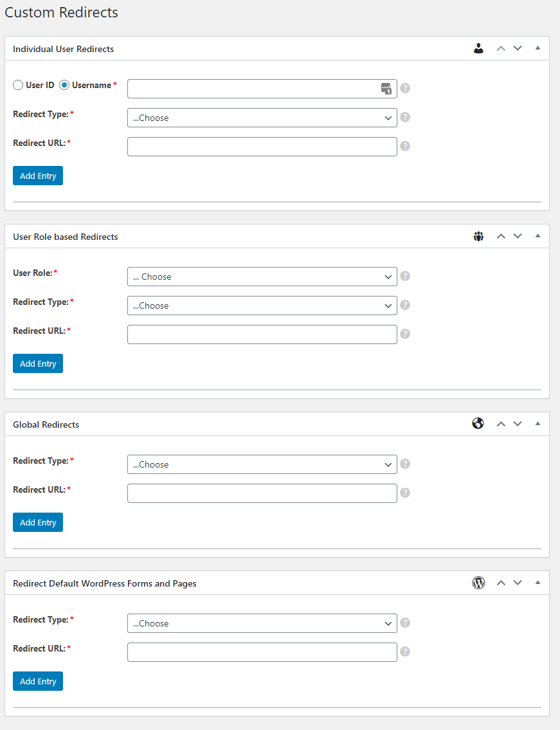Open Redirect Type dropdown in Default WordPress Forms

tap(262, 623)
